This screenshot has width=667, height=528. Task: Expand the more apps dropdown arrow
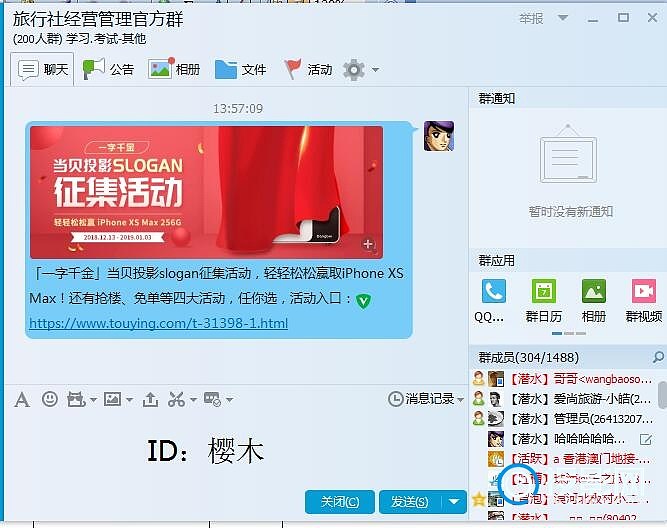(230, 400)
